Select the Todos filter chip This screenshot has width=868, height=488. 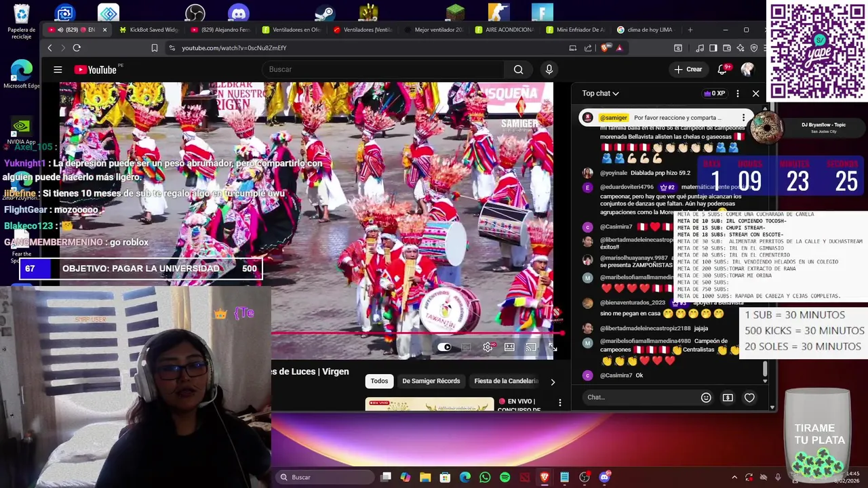(379, 381)
